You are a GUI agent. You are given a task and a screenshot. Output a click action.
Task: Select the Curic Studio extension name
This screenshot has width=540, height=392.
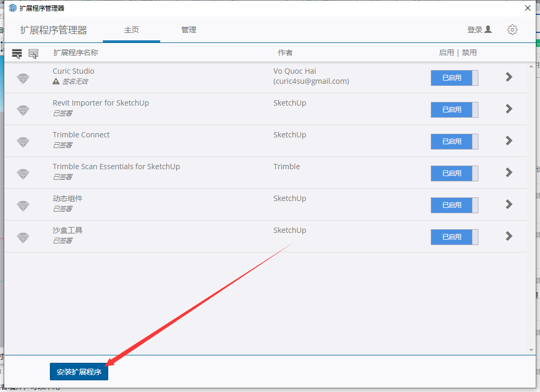(73, 71)
